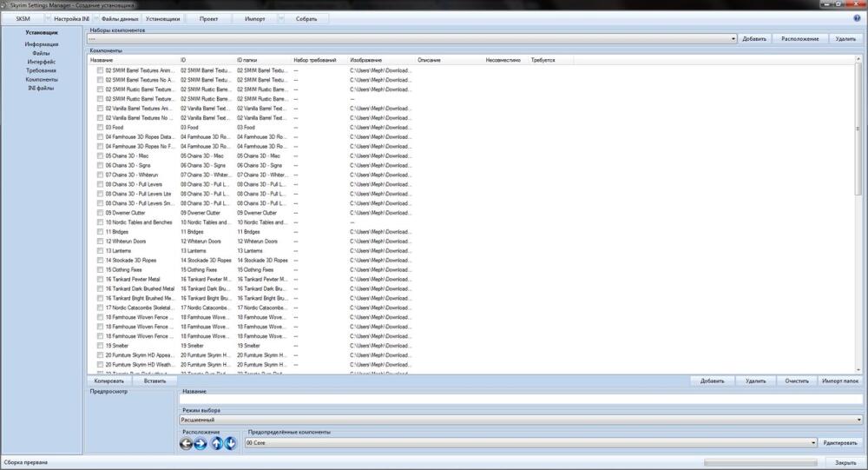Check the 11 Bridges component

pos(100,232)
